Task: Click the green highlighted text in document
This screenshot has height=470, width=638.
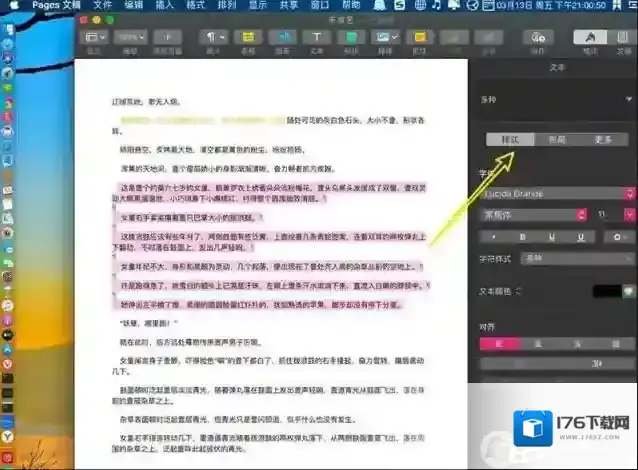Action: click(203, 120)
